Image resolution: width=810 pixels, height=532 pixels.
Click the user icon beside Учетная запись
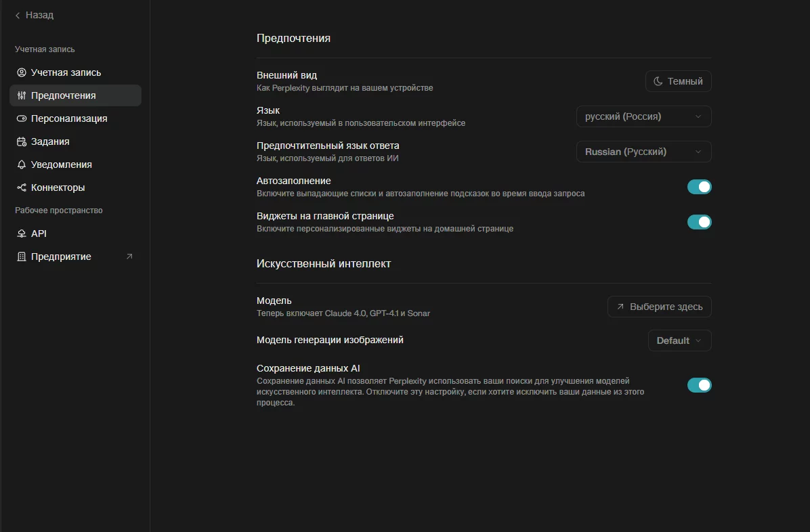click(22, 72)
